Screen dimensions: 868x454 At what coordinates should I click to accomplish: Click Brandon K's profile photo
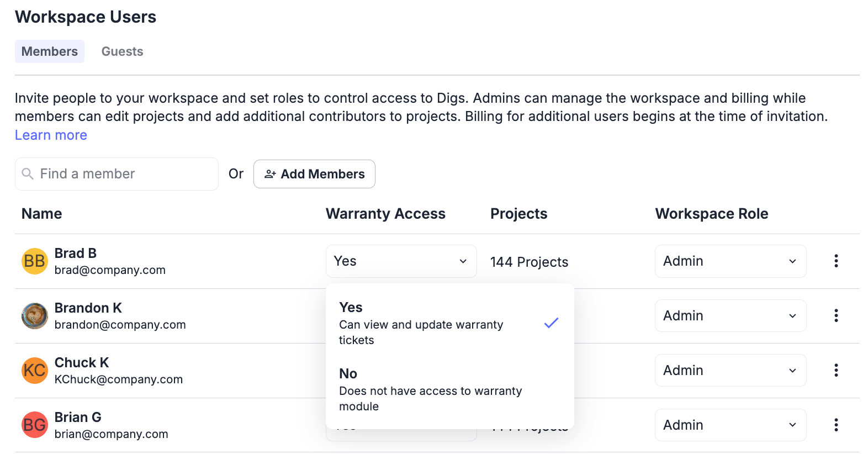(x=34, y=316)
